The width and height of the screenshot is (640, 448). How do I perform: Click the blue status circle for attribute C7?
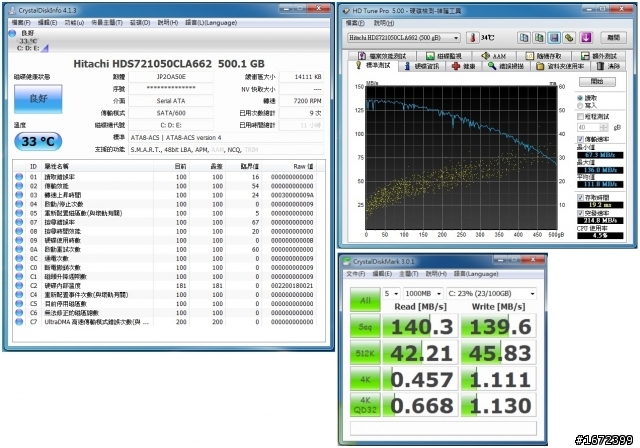19,322
